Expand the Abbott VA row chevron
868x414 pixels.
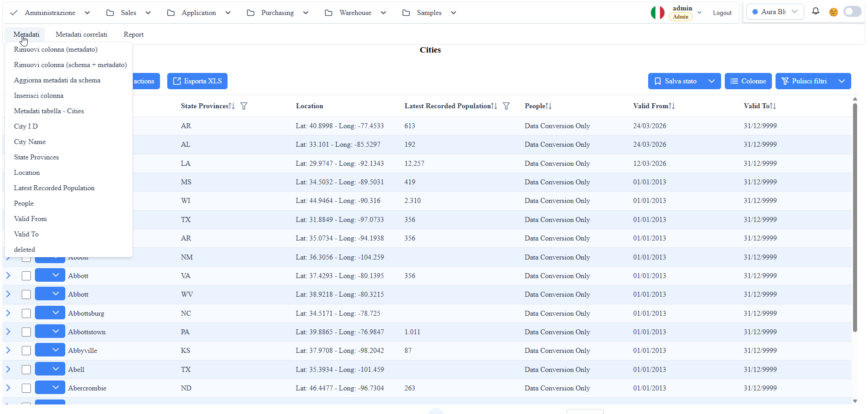pyautogui.click(x=8, y=275)
